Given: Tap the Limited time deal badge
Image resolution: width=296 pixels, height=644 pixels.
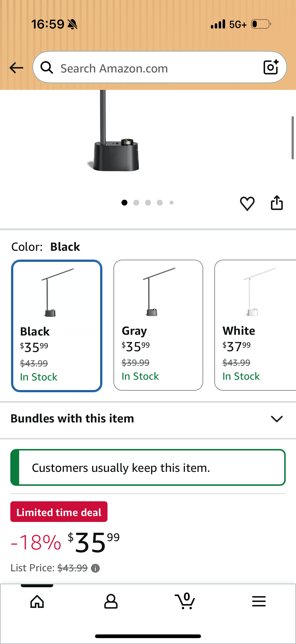Looking at the screenshot, I should 59,512.
